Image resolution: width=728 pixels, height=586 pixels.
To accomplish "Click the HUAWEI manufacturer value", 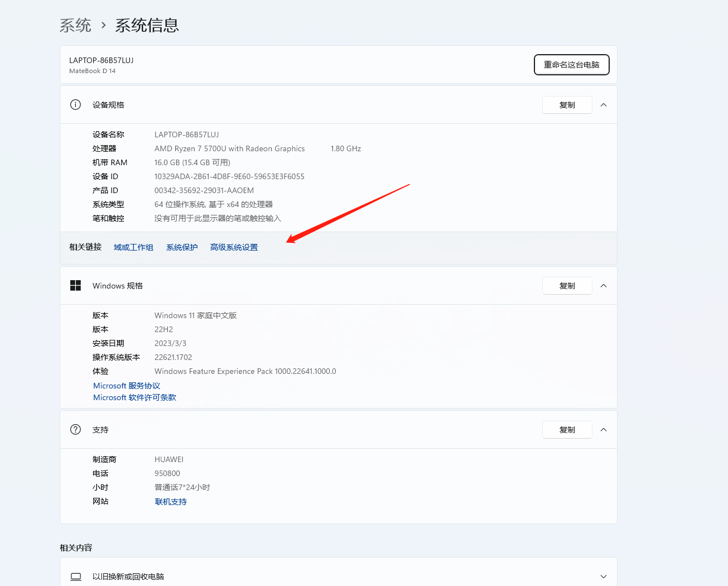I will tap(169, 459).
